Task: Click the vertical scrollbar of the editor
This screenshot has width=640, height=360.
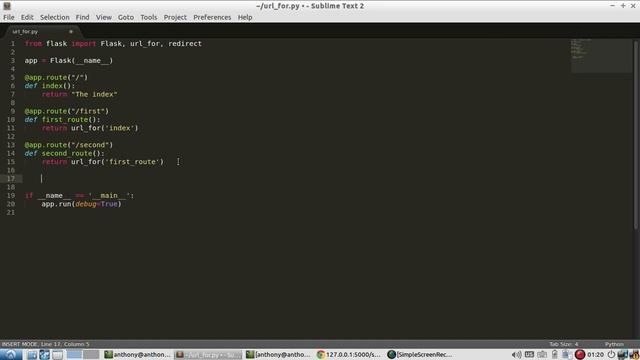Action: click(x=636, y=135)
